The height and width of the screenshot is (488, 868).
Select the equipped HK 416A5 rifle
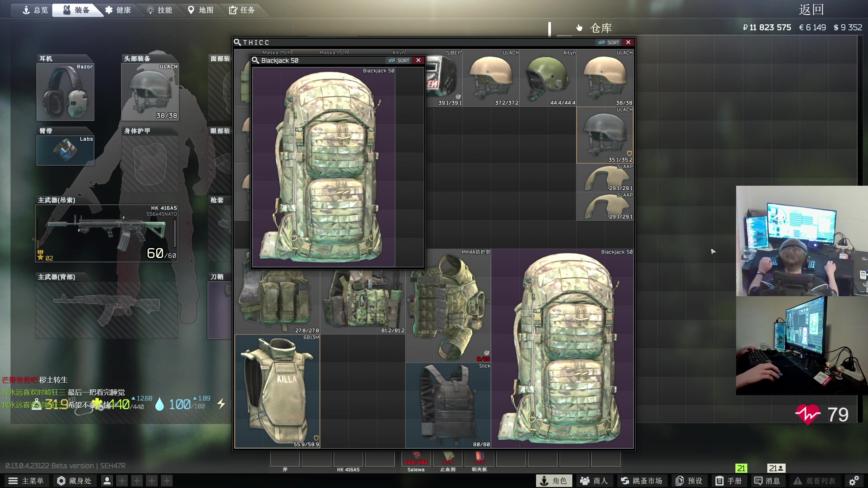coord(107,233)
